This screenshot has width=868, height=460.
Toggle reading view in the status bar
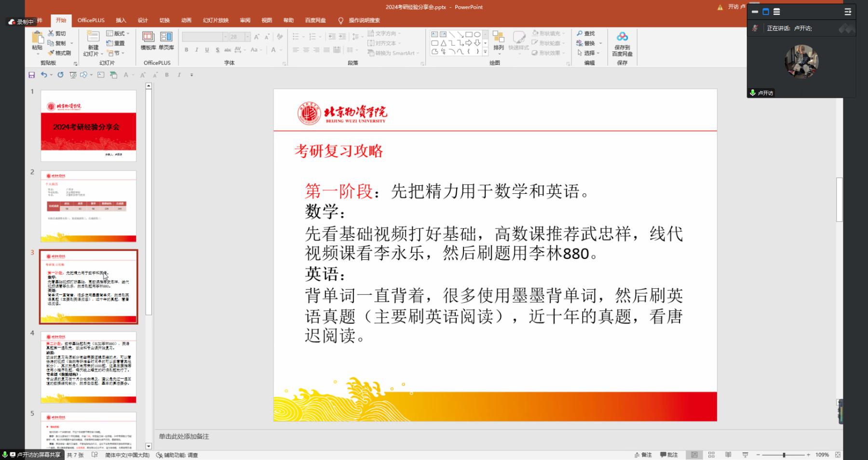click(x=728, y=455)
